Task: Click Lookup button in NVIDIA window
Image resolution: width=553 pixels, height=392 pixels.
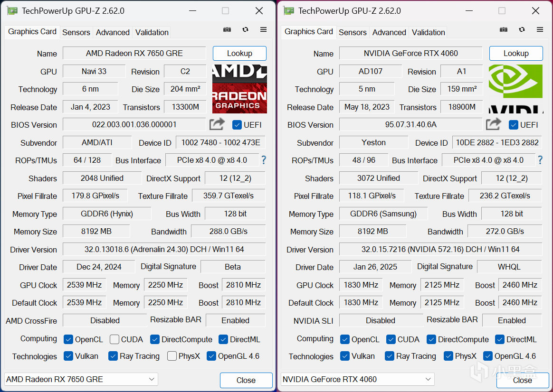Action: coord(516,53)
